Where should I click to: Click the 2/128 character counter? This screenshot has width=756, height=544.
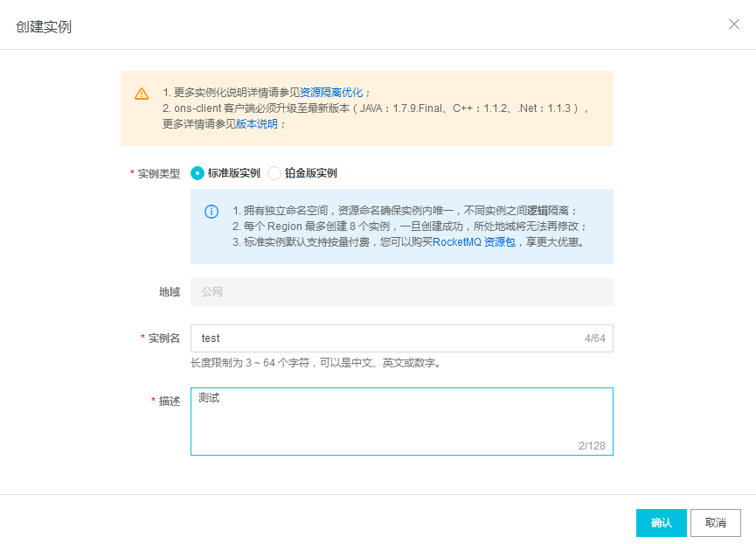[592, 446]
